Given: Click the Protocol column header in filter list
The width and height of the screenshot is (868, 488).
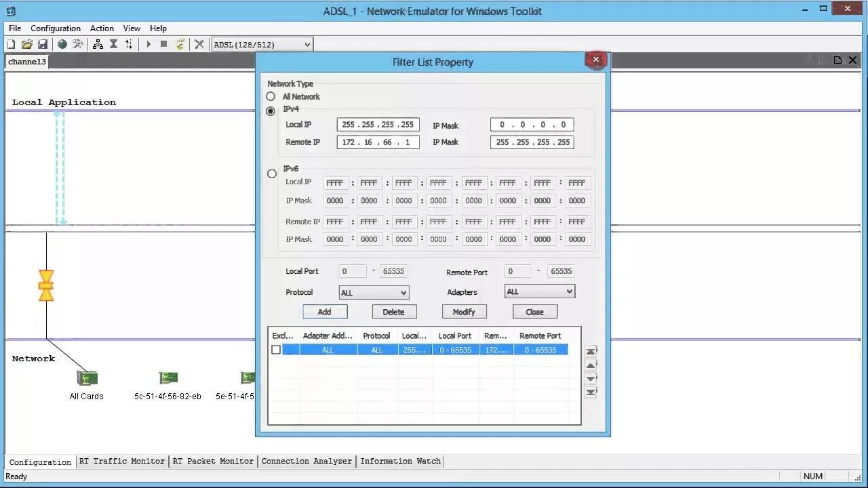Looking at the screenshot, I should (x=376, y=335).
